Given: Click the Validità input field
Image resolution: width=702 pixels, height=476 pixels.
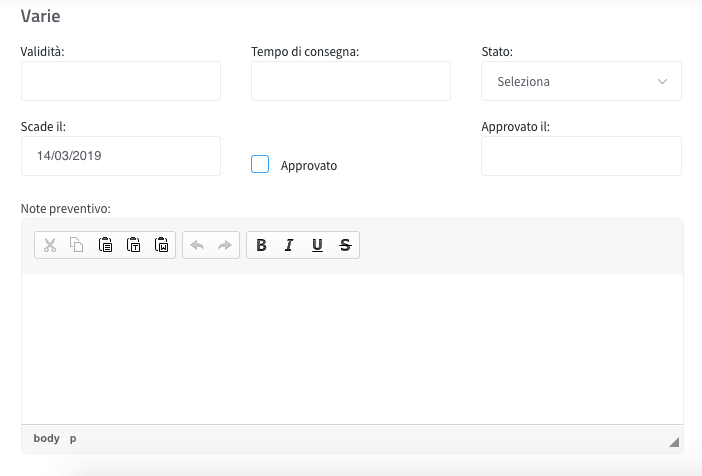Looking at the screenshot, I should pos(121,81).
